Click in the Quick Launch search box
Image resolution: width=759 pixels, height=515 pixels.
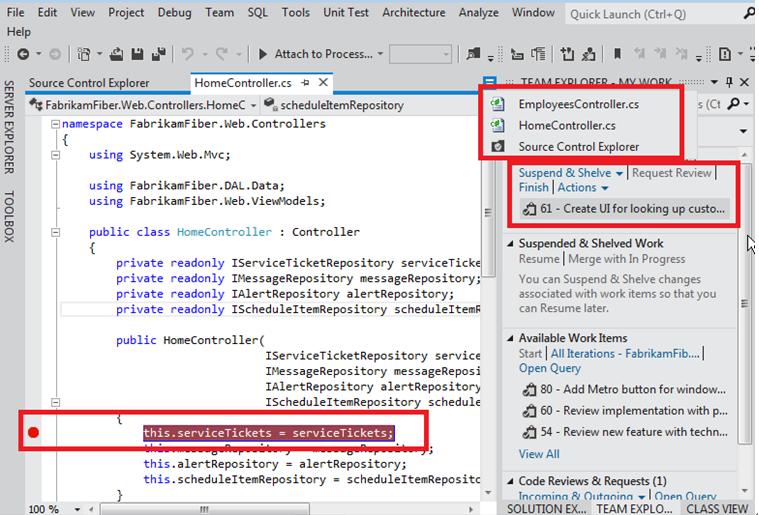click(653, 14)
